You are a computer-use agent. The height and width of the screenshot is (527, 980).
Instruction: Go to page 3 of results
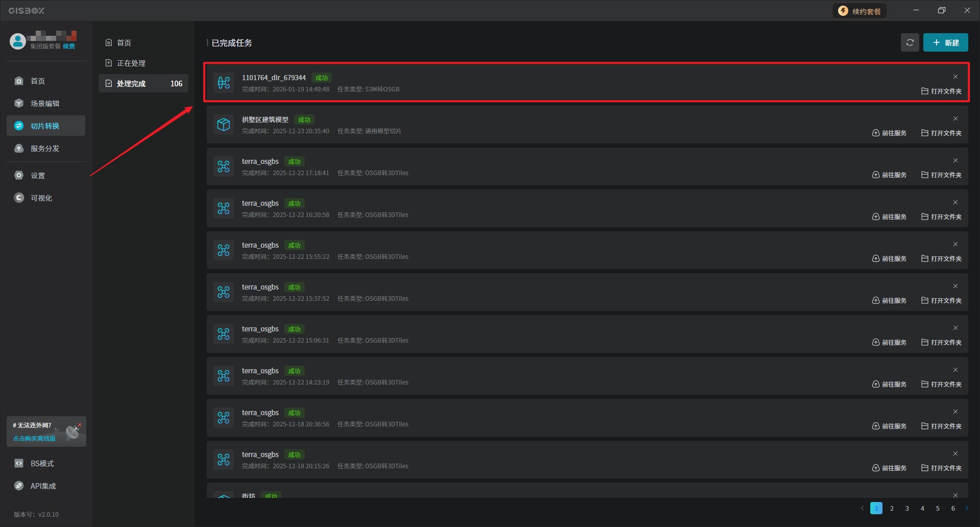click(907, 509)
